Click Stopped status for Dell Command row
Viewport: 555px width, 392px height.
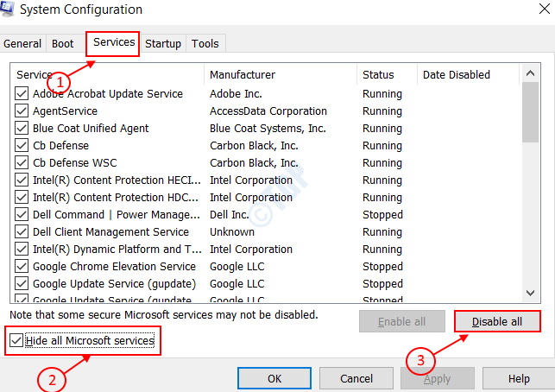click(x=382, y=215)
